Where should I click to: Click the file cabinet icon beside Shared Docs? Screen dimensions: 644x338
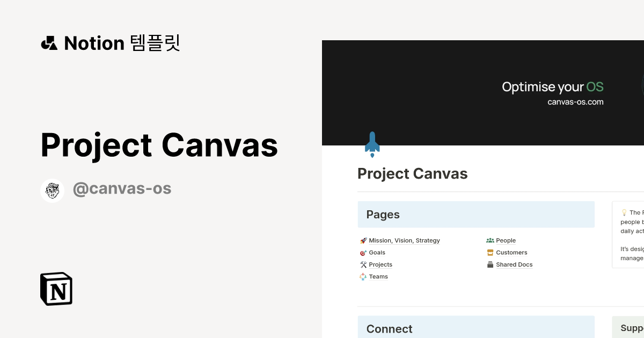tap(490, 264)
